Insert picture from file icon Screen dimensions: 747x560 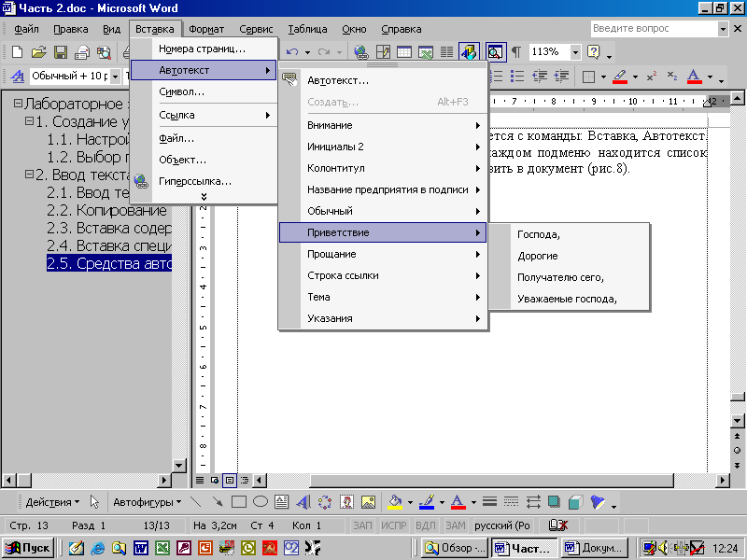368,502
